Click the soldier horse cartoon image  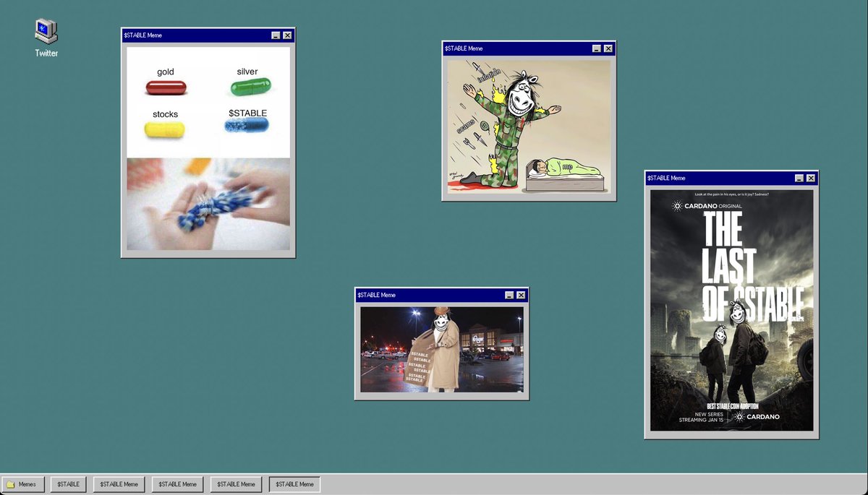click(529, 126)
